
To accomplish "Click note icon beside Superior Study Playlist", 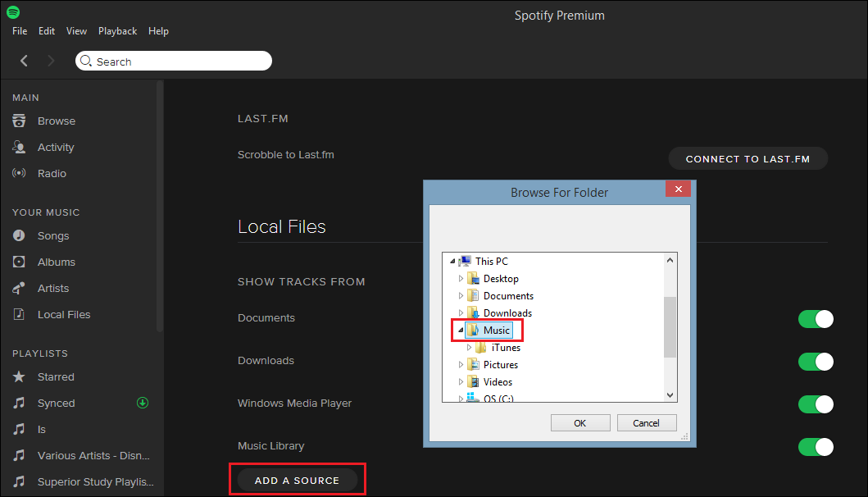I will tap(19, 481).
